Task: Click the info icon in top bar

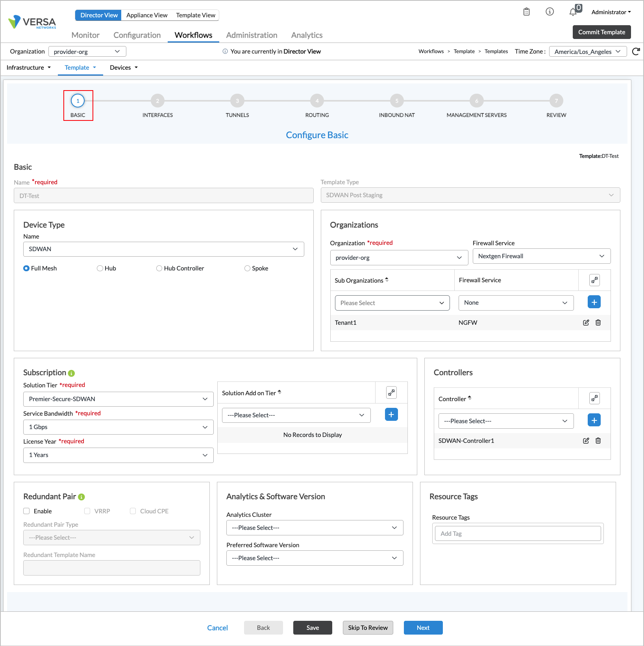Action: point(550,12)
